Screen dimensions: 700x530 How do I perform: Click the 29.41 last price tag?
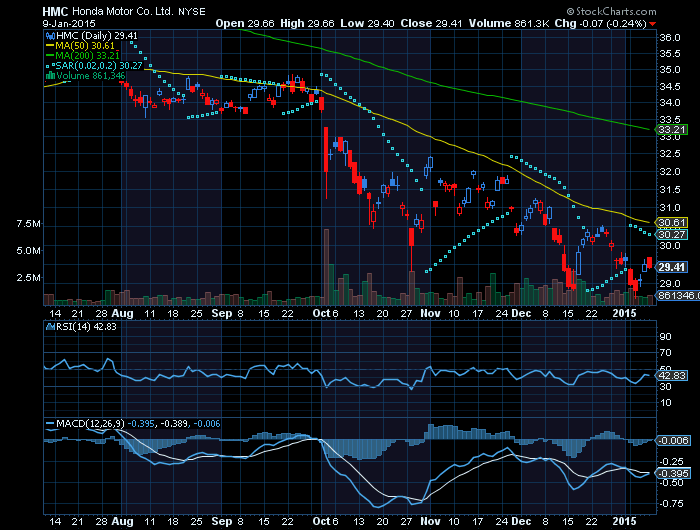pos(671,267)
